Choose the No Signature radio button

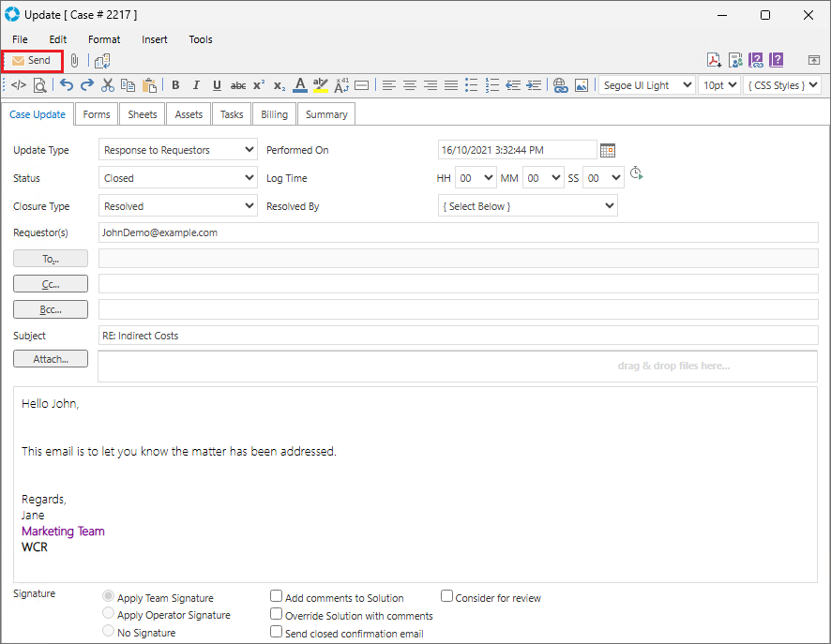pos(108,631)
